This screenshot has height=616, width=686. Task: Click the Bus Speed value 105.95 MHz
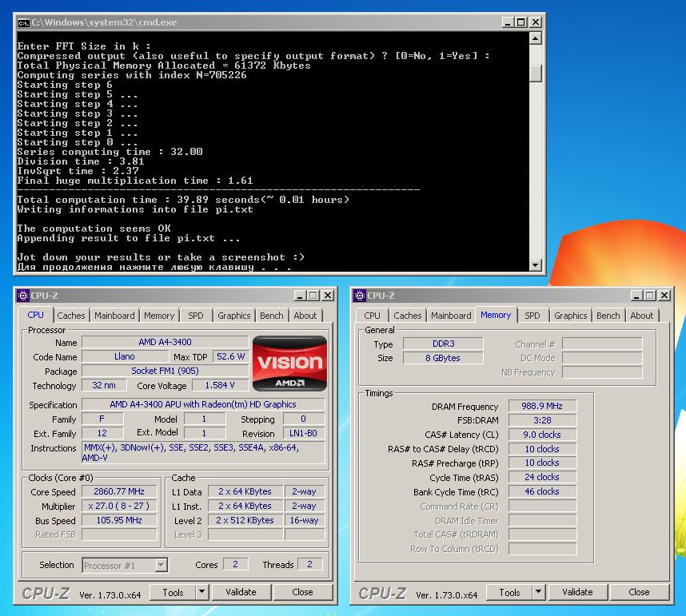[x=119, y=520]
